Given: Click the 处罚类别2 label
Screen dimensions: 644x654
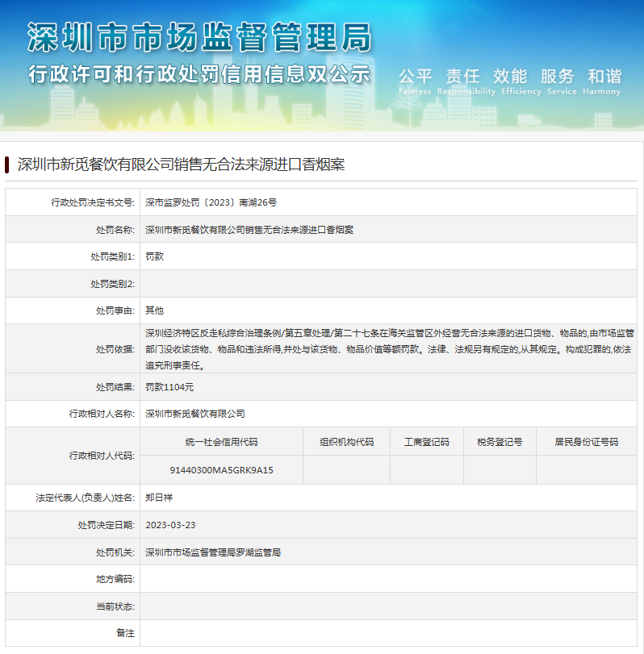Looking at the screenshot, I should (x=113, y=284).
